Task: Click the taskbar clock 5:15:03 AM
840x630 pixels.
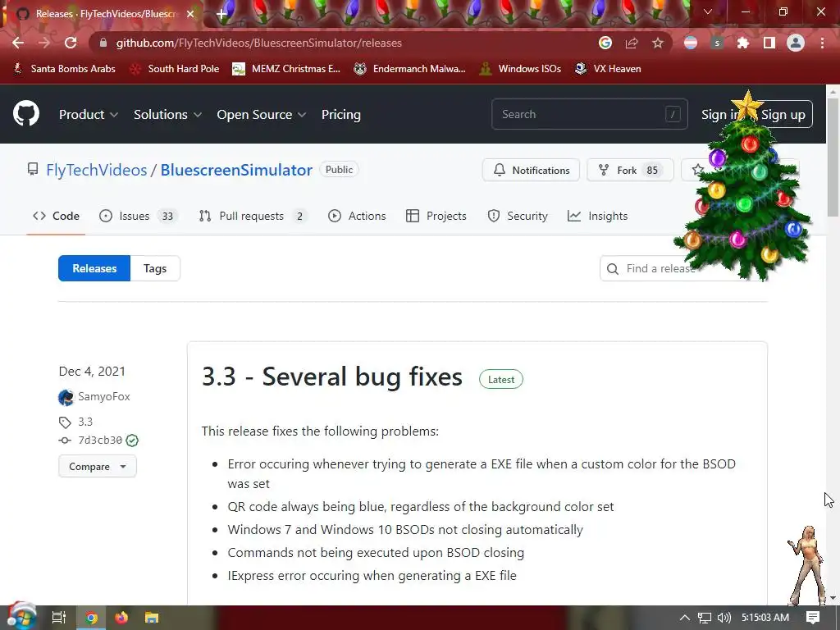Action: coord(765,618)
